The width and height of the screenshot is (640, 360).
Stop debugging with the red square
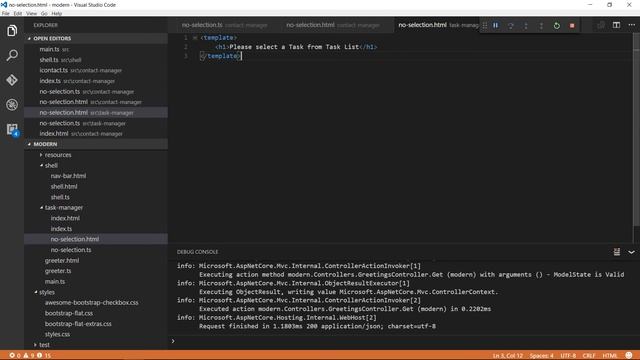point(572,25)
